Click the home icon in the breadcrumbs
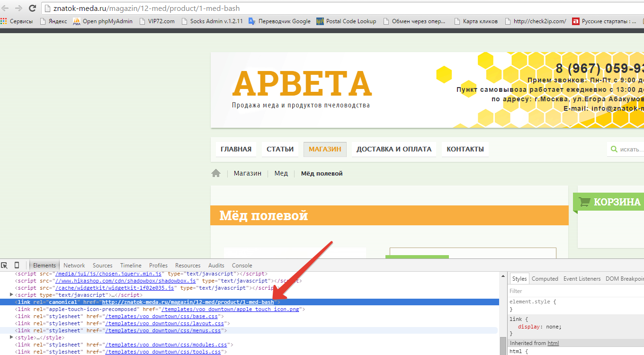Screen dimensions: 644x355 point(216,173)
